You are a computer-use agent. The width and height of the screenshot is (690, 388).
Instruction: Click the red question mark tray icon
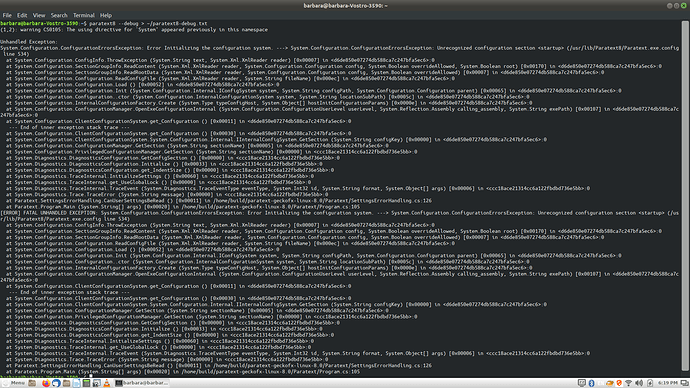619,383
